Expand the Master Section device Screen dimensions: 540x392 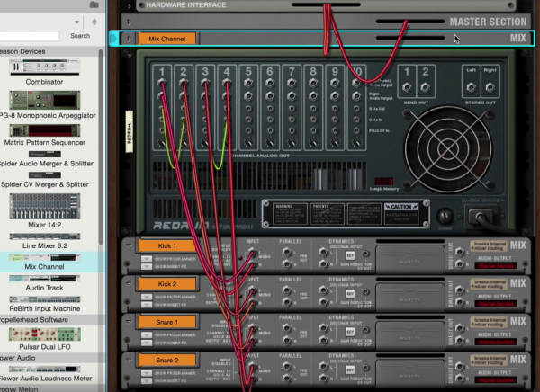click(x=130, y=22)
